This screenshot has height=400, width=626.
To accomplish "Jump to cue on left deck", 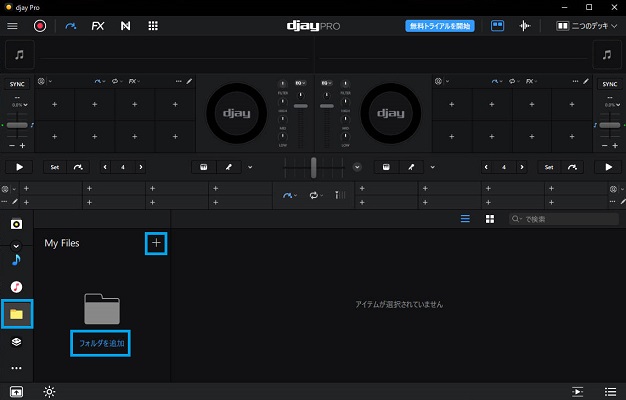I will pos(78,167).
